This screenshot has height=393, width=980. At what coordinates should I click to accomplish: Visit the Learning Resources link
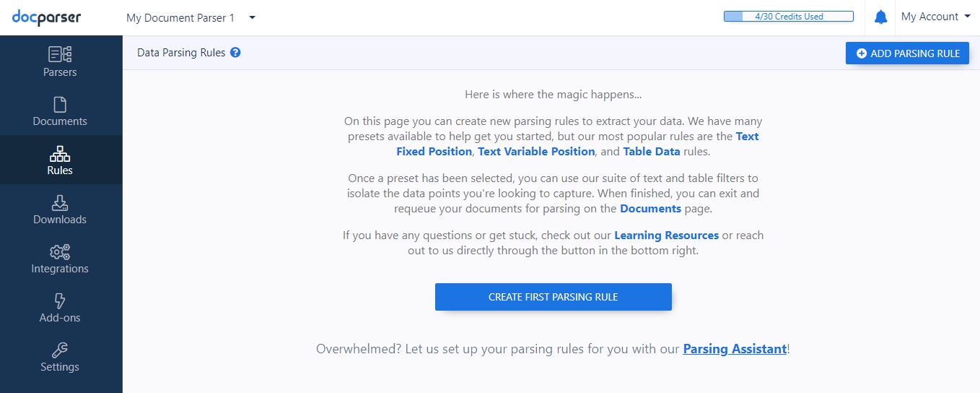[x=666, y=236]
